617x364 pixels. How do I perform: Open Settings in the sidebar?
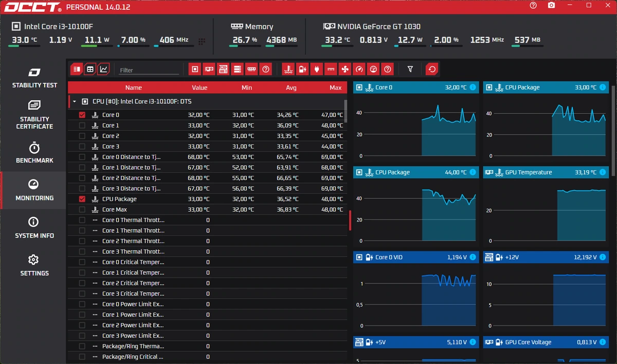click(x=34, y=265)
